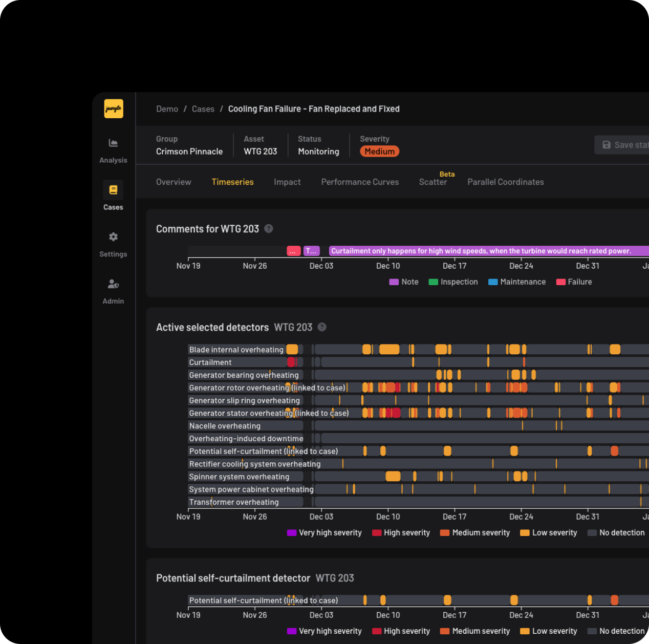Viewport: 649px width, 644px height.
Task: Select the purple curtailment note on timeline
Action: coord(489,251)
